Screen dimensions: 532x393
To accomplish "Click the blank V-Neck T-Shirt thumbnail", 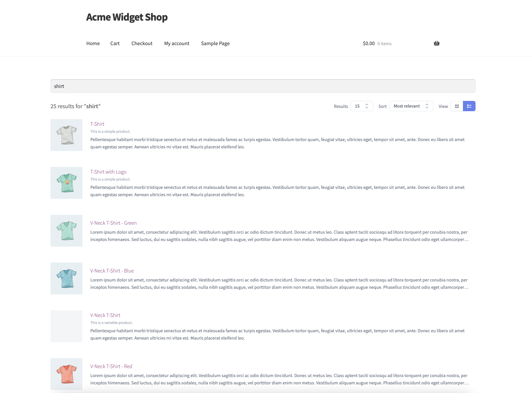I will tap(66, 326).
